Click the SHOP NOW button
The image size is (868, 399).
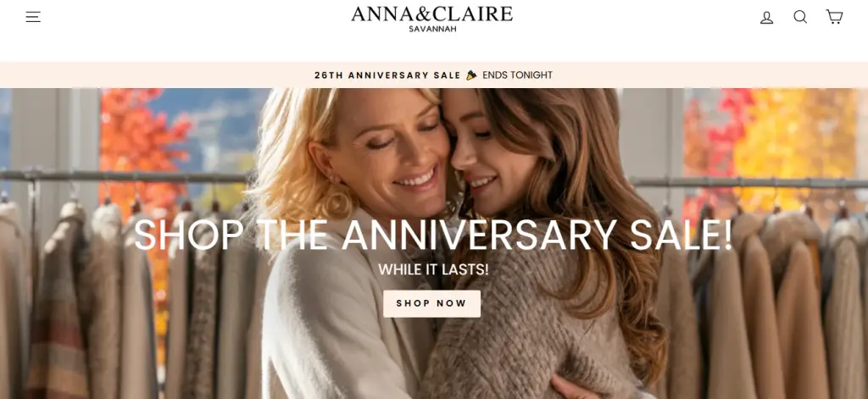pyautogui.click(x=431, y=303)
